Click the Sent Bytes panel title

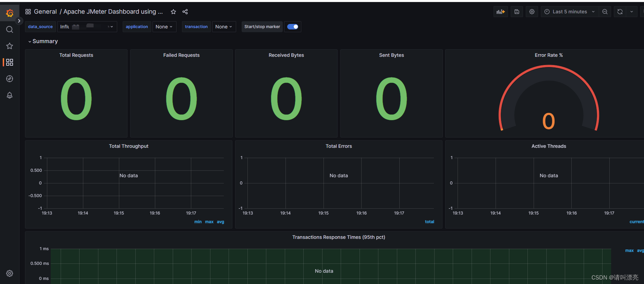coord(391,55)
